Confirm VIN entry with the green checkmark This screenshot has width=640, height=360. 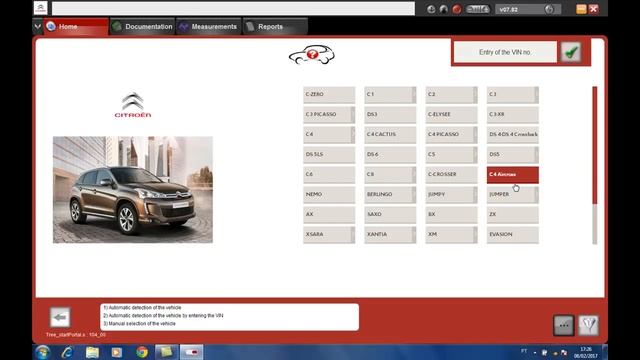point(571,52)
